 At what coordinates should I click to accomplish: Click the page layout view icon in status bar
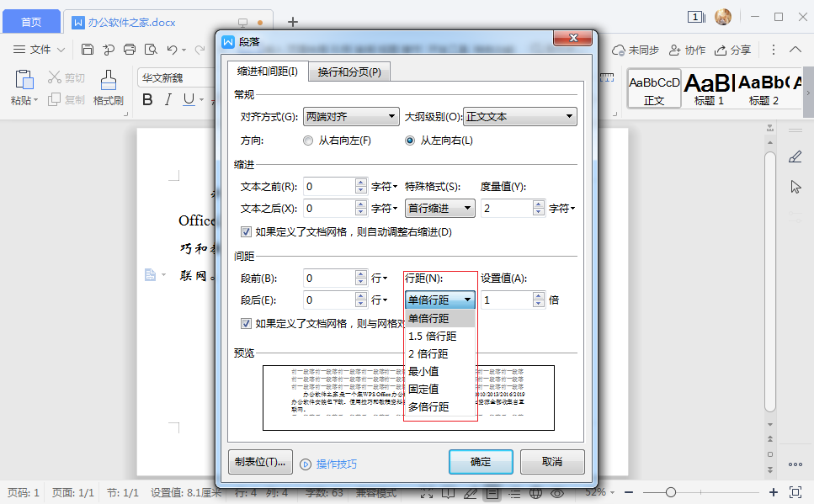(492, 492)
